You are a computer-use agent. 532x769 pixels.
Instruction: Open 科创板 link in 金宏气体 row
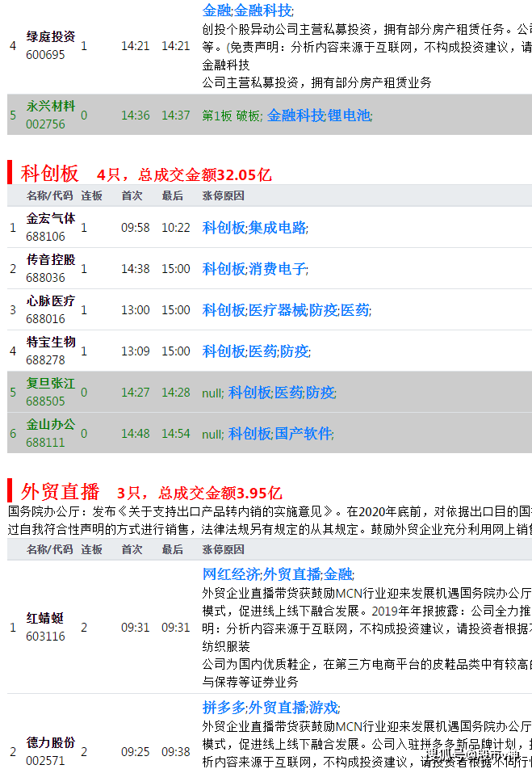coord(224,228)
